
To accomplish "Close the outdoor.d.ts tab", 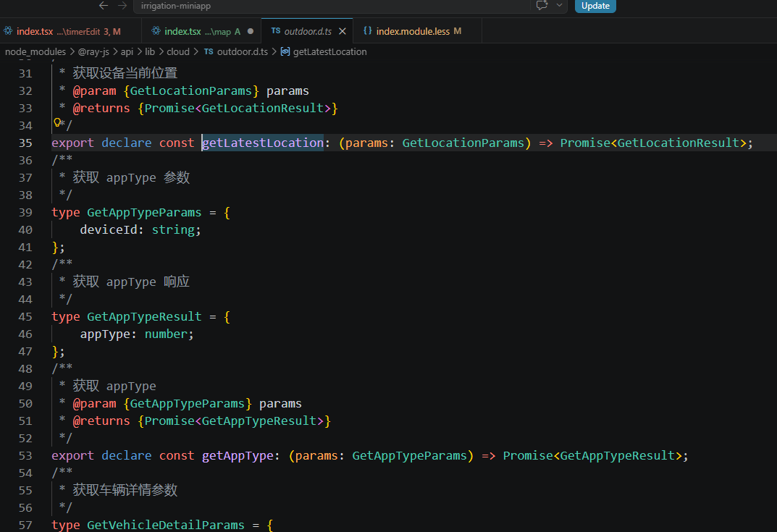I will [x=343, y=32].
